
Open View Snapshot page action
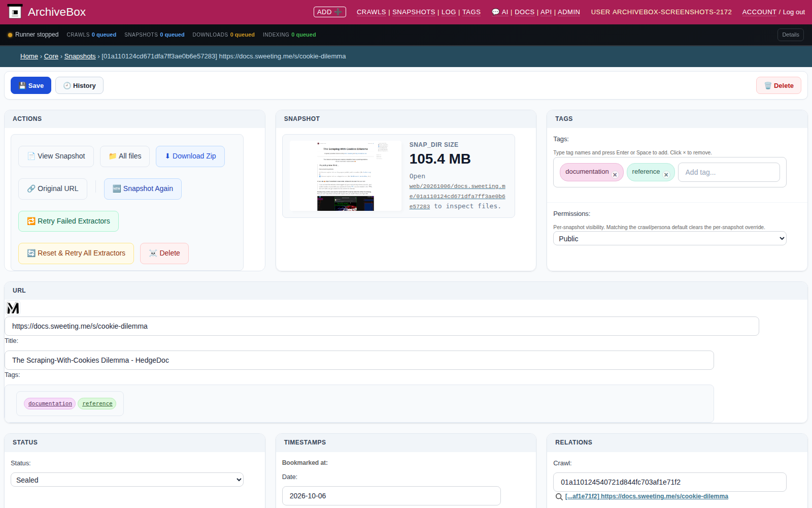pos(56,156)
